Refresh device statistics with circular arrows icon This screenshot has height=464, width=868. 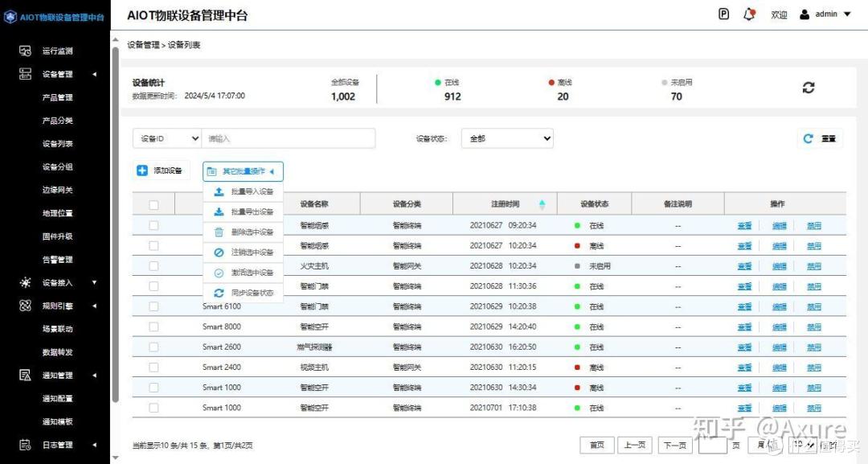pos(809,88)
